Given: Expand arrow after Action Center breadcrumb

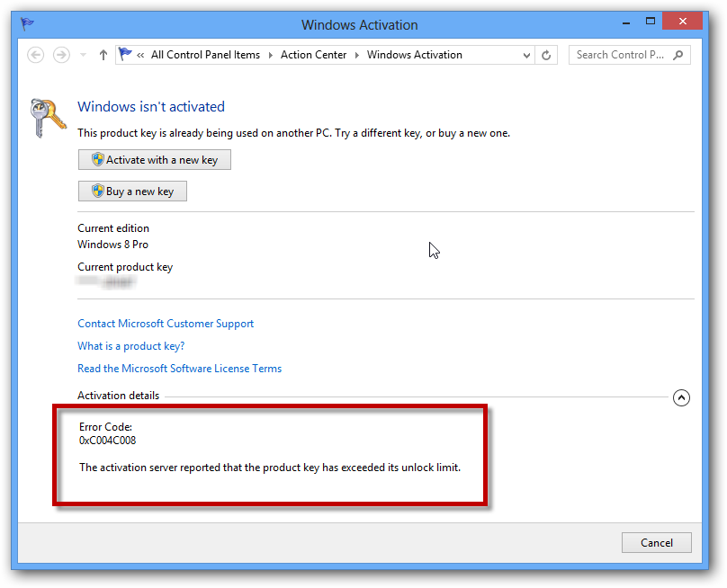Looking at the screenshot, I should tap(357, 55).
